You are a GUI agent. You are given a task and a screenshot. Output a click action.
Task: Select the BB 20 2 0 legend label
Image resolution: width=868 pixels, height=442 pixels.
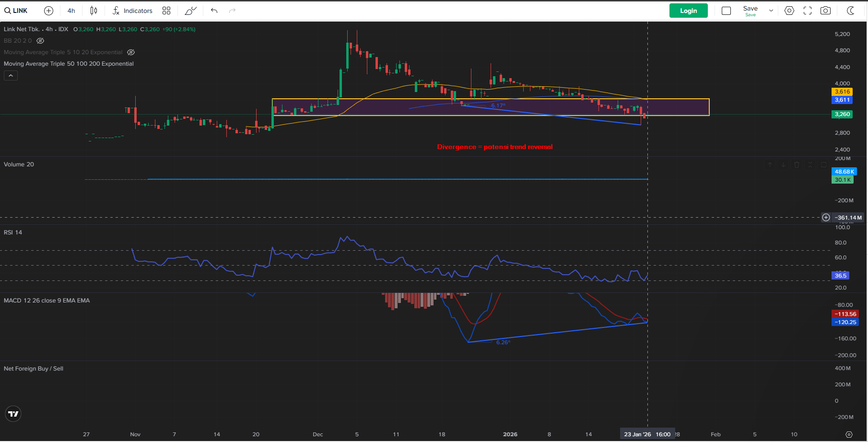coord(18,41)
